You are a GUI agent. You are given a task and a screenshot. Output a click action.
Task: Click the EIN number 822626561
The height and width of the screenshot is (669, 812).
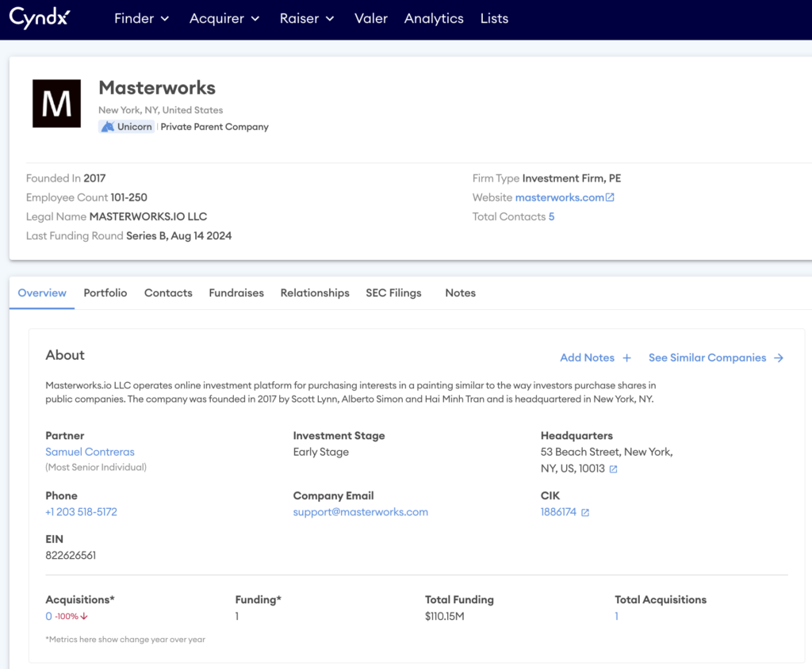71,556
